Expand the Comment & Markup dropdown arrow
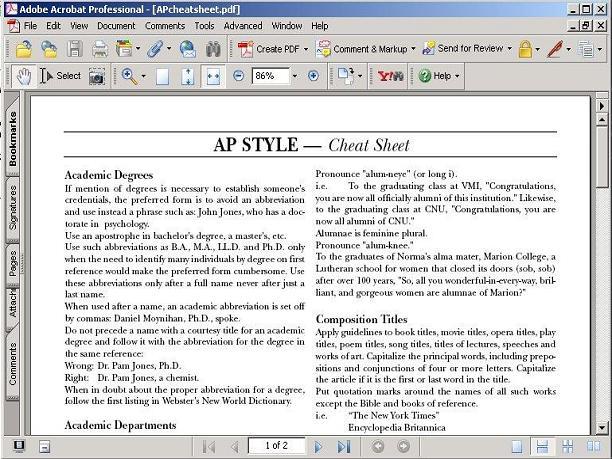Screen dimensions: 612x459 413,49
